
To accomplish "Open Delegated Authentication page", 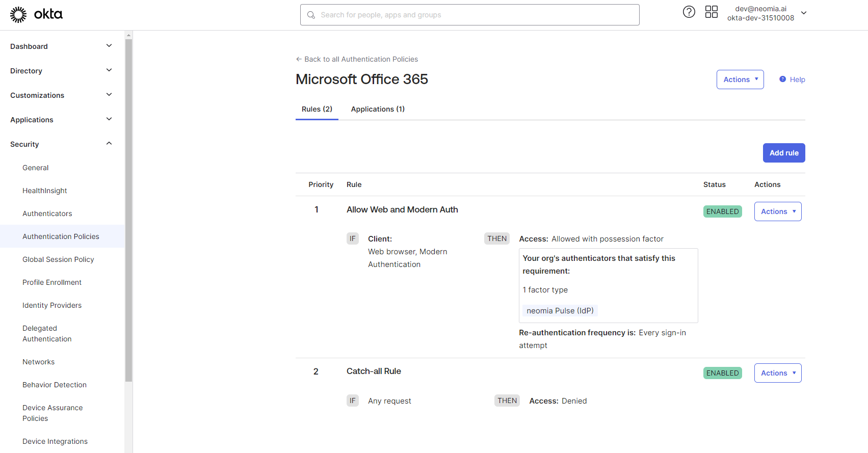I will click(47, 334).
